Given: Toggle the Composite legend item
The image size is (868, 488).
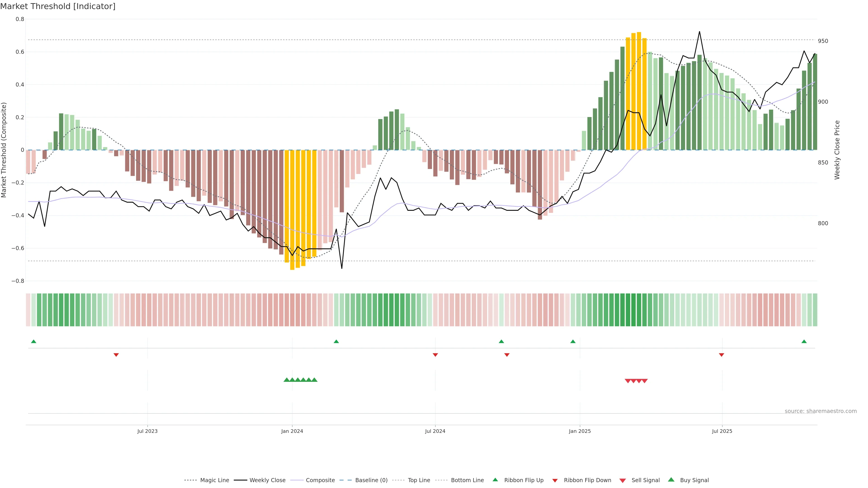Looking at the screenshot, I should [x=320, y=480].
